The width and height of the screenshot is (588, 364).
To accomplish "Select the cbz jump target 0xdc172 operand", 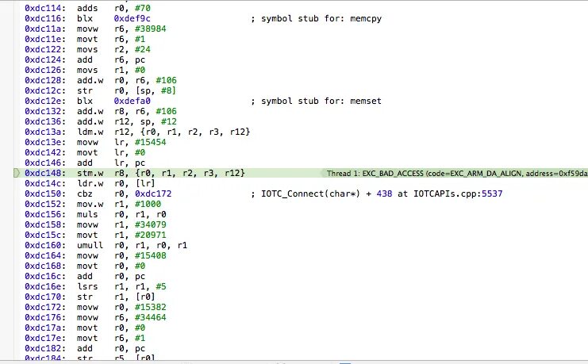I will pos(153,193).
